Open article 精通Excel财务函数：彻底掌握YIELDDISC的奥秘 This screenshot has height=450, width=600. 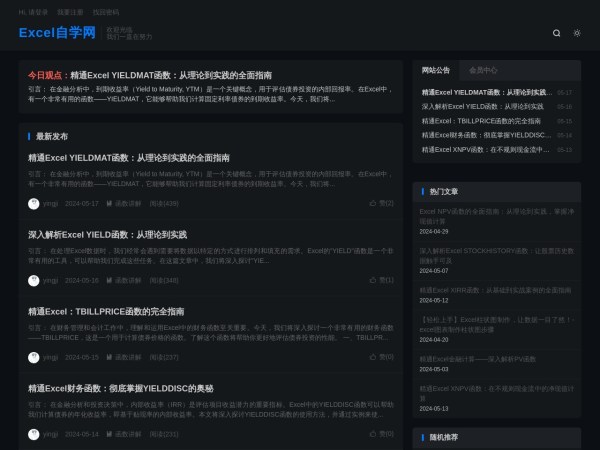(120, 388)
